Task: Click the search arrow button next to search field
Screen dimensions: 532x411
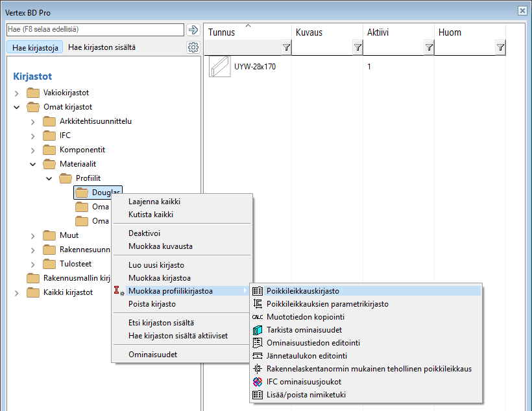Action: tap(193, 30)
